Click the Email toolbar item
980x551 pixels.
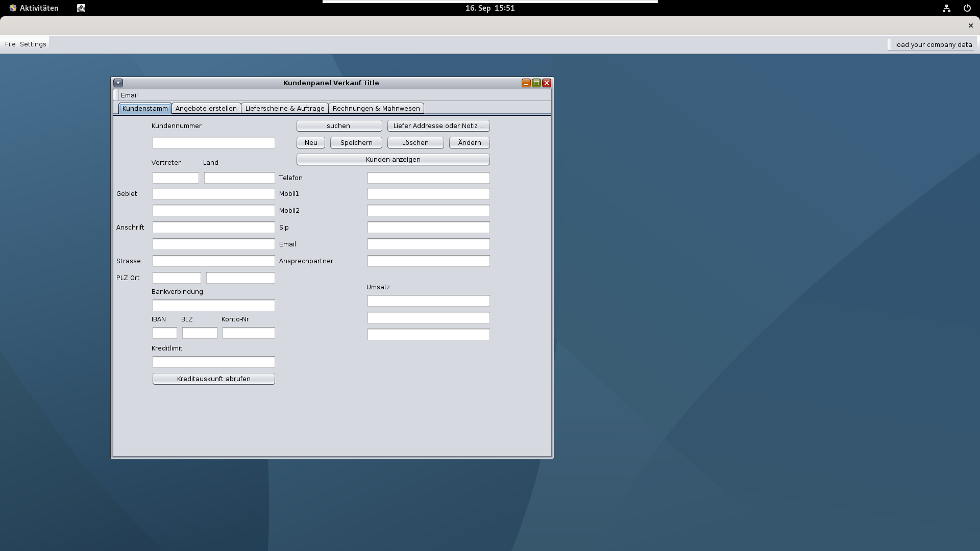point(129,95)
